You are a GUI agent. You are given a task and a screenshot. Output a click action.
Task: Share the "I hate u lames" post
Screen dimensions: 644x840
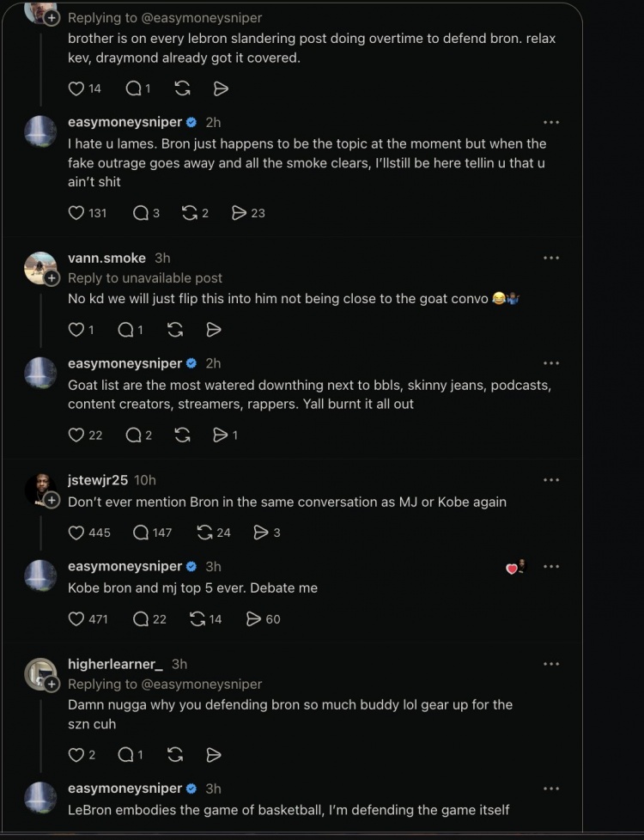[x=248, y=213]
